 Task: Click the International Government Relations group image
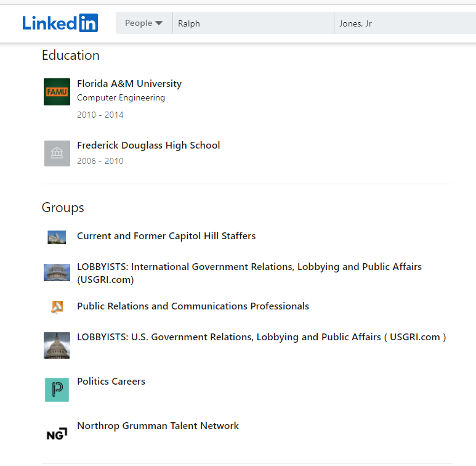pos(57,272)
